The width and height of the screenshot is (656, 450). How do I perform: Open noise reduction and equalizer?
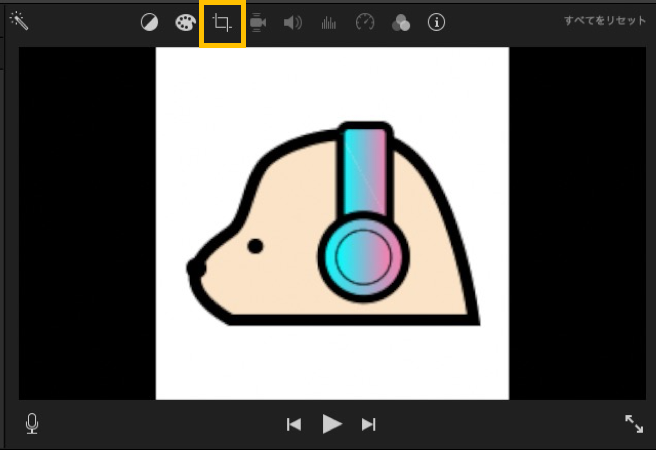pyautogui.click(x=329, y=23)
